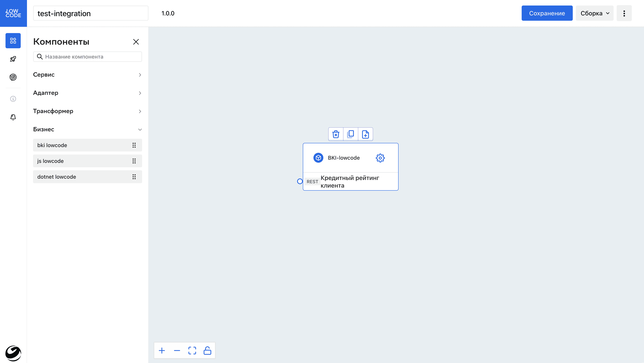Toggle the components panel sidebar button
This screenshot has width=644, height=363.
click(13, 40)
